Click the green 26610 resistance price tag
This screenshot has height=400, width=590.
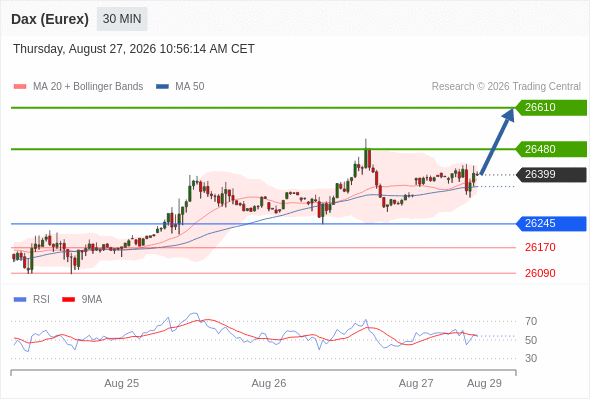tap(551, 108)
